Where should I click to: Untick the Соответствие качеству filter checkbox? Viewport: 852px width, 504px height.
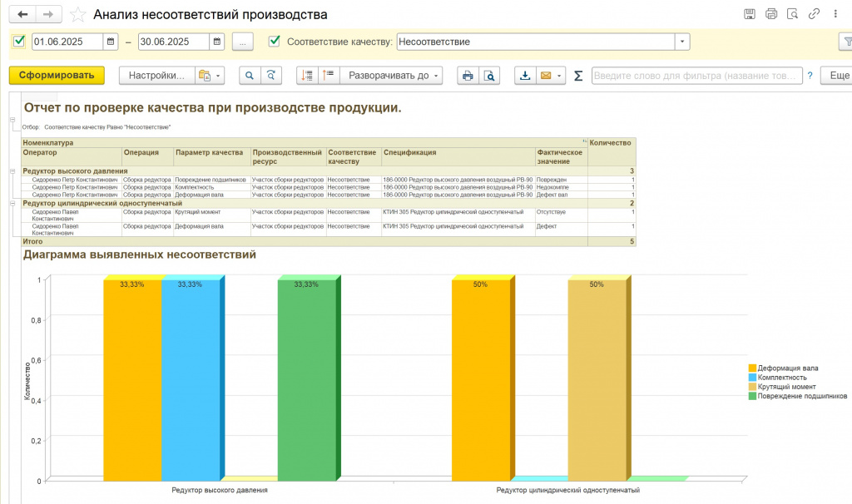275,42
